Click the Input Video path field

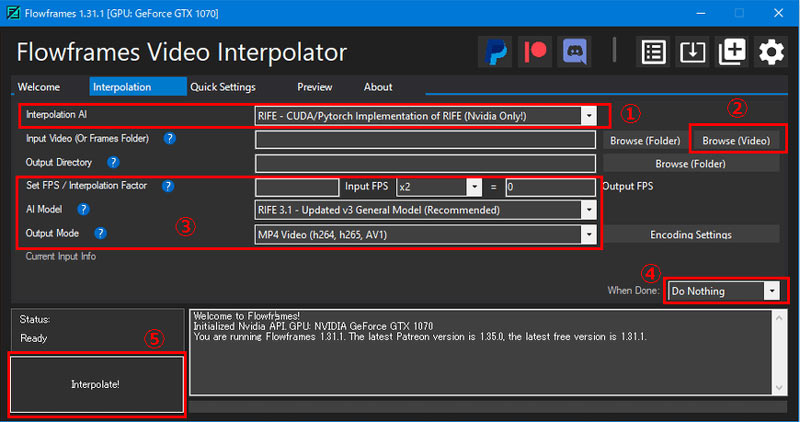coord(425,140)
